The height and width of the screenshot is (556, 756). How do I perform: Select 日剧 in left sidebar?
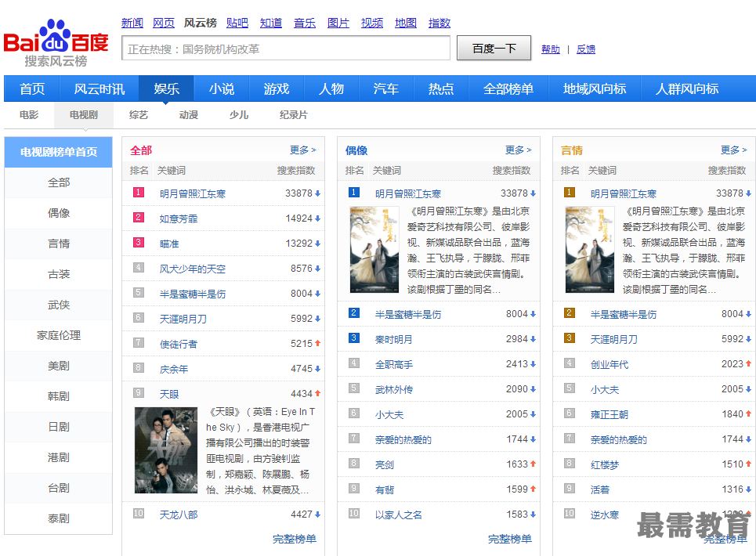pyautogui.click(x=58, y=427)
